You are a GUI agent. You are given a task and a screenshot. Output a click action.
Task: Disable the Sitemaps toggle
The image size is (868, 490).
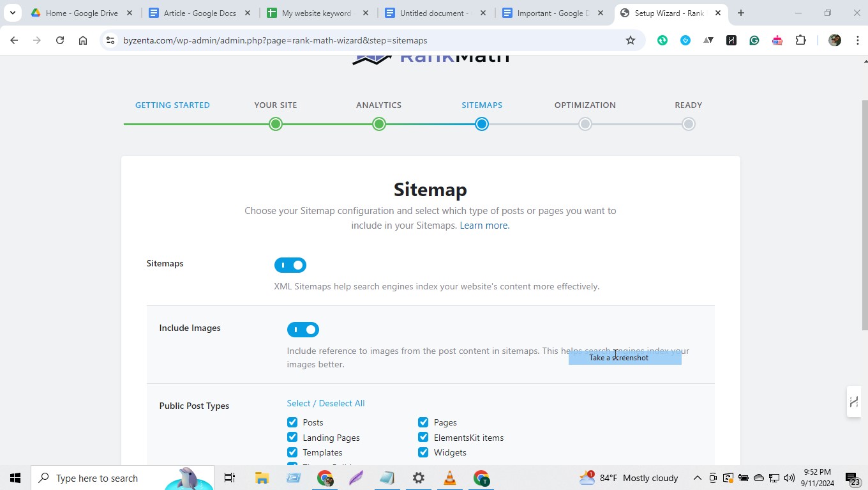[x=290, y=265]
